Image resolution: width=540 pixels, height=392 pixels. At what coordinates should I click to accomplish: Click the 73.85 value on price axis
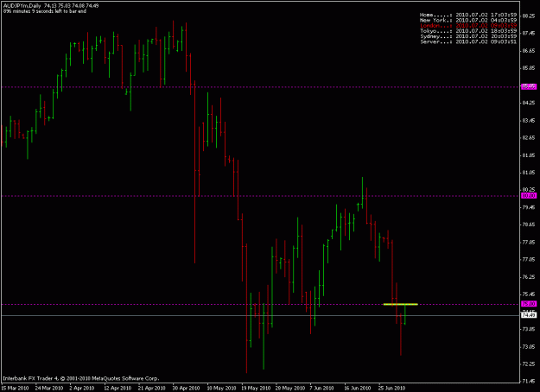point(529,329)
